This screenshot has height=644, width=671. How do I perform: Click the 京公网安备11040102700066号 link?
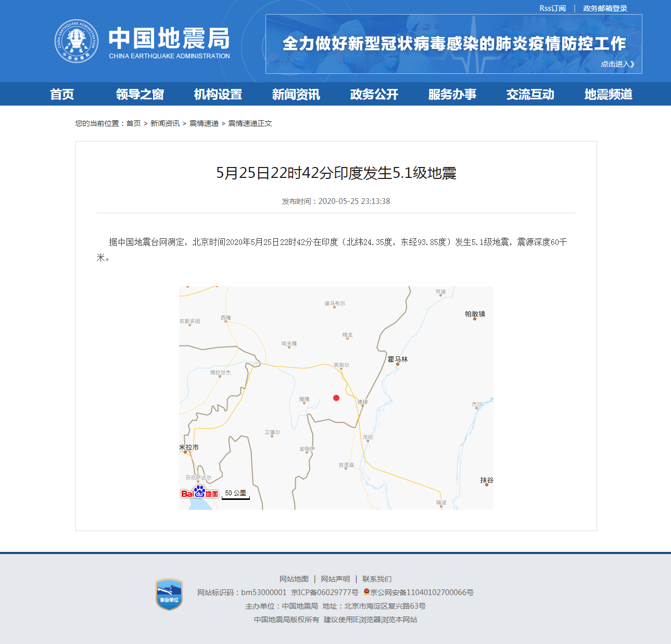[422, 593]
